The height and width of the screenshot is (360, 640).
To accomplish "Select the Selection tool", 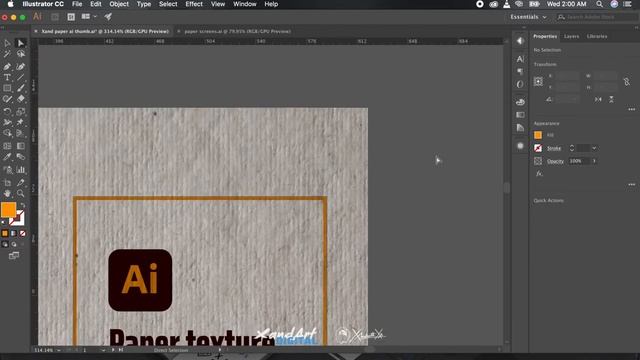I will pos(7,43).
